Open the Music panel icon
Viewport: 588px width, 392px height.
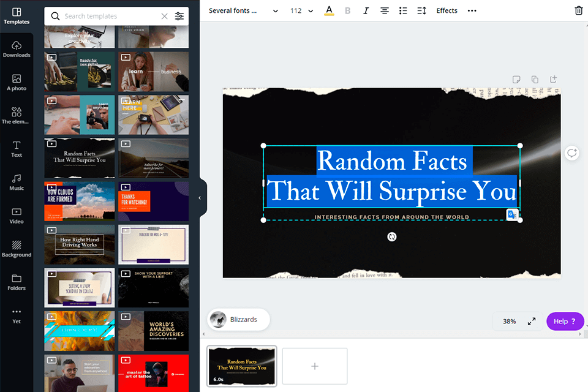click(17, 182)
